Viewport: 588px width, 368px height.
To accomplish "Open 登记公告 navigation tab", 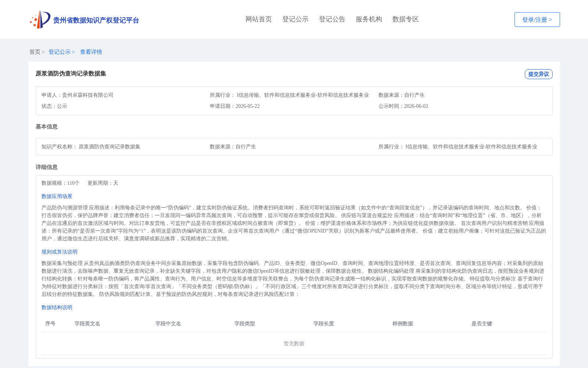I will 332,19.
